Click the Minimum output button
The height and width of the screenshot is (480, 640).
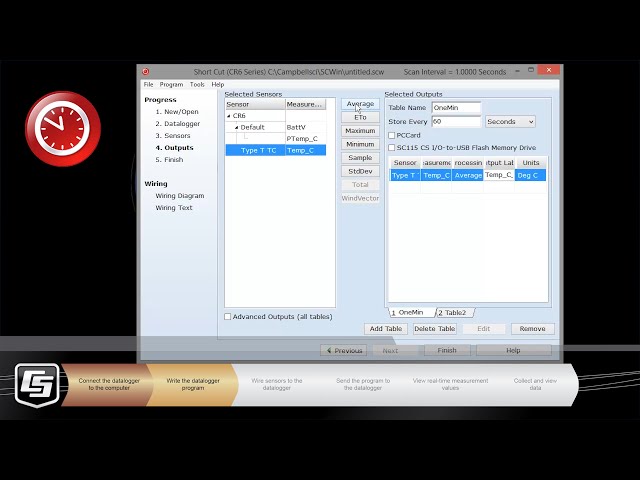pyautogui.click(x=360, y=144)
